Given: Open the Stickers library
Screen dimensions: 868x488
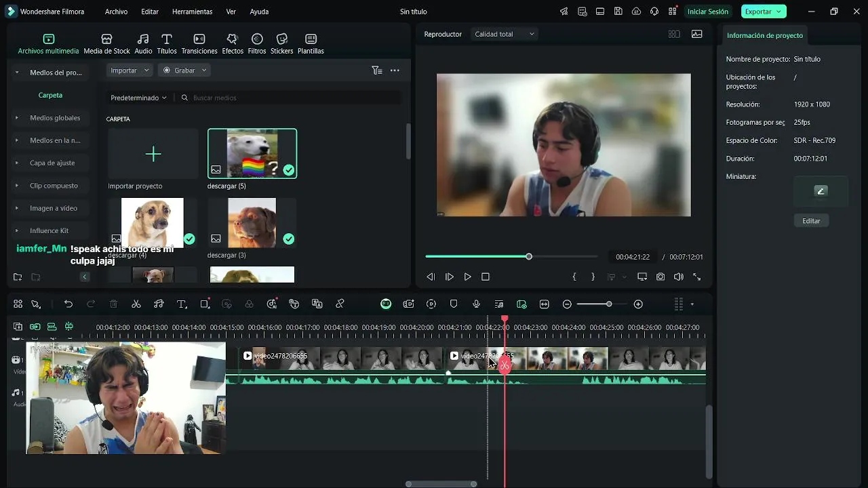Looking at the screenshot, I should pyautogui.click(x=282, y=44).
